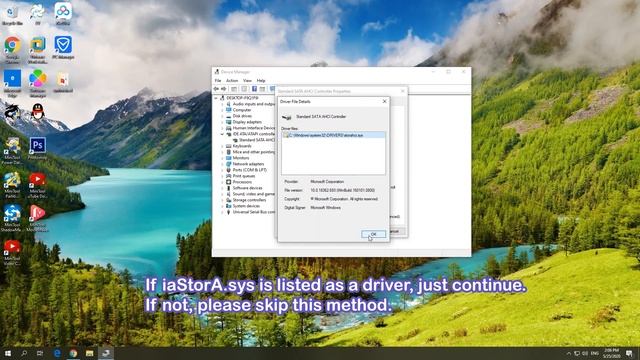Expand the Network adapters category
640x360 pixels.
pyautogui.click(x=222, y=164)
